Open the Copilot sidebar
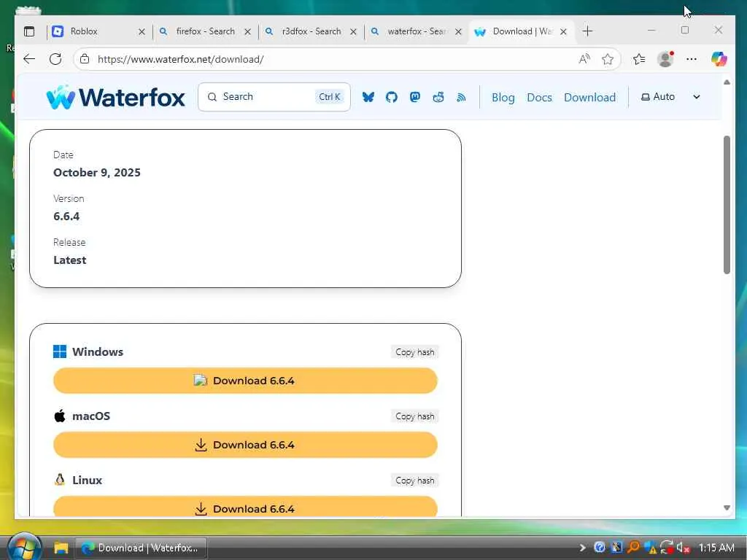Viewport: 747px width, 560px height. (x=719, y=59)
